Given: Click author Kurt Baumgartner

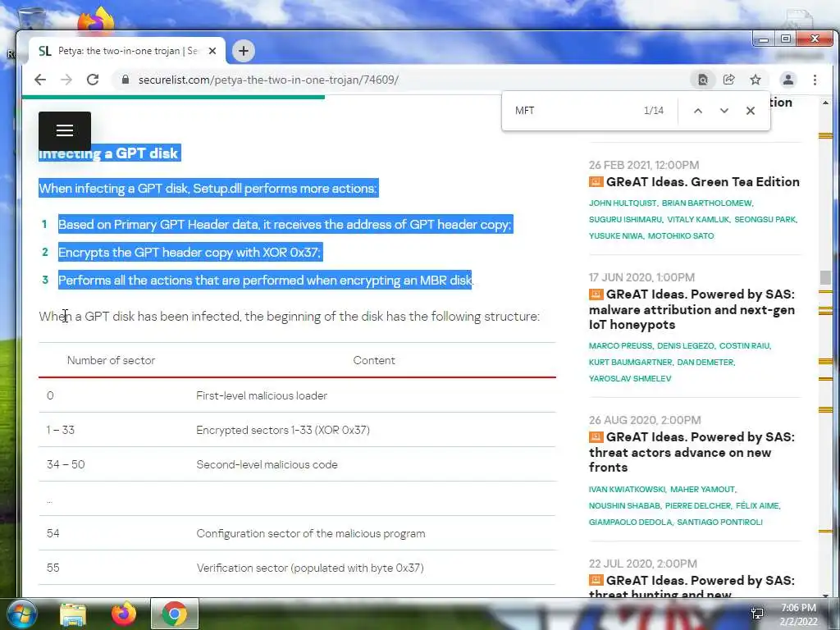Looking at the screenshot, I should [630, 362].
